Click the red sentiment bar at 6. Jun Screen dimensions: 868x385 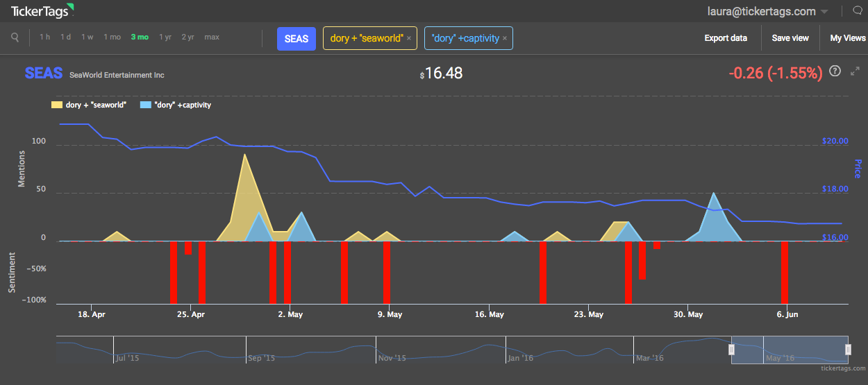(x=785, y=273)
